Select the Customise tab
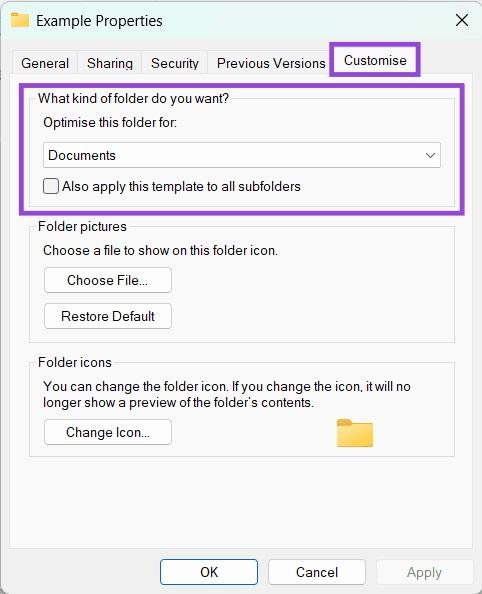This screenshot has height=594, width=482. click(375, 60)
